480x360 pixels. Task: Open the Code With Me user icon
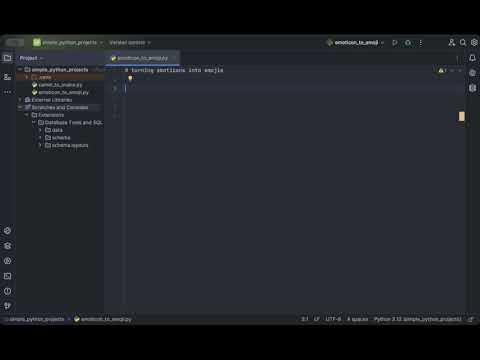452,43
